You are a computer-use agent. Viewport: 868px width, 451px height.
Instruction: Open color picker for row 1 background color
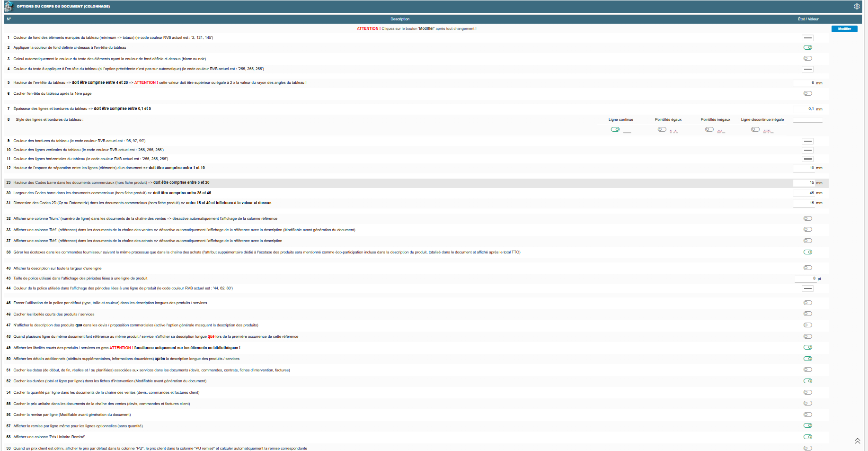coord(808,38)
